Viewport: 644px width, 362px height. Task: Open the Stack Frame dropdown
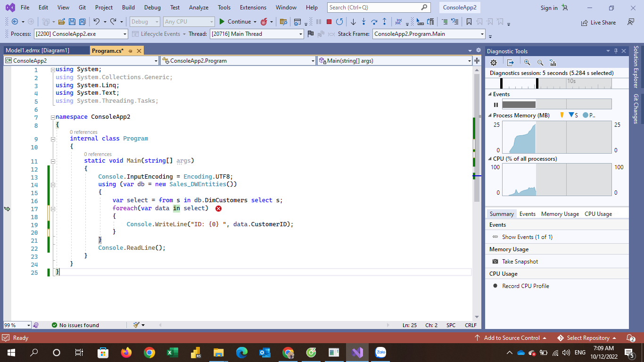(x=482, y=34)
